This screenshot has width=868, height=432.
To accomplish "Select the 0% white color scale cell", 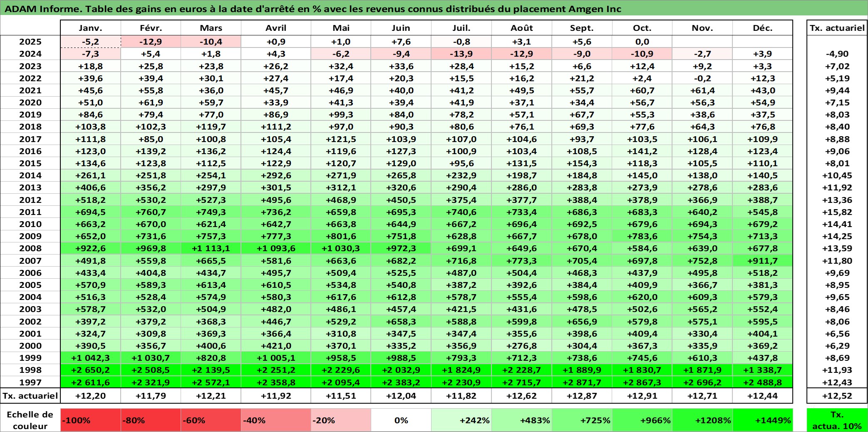I will click(x=401, y=420).
